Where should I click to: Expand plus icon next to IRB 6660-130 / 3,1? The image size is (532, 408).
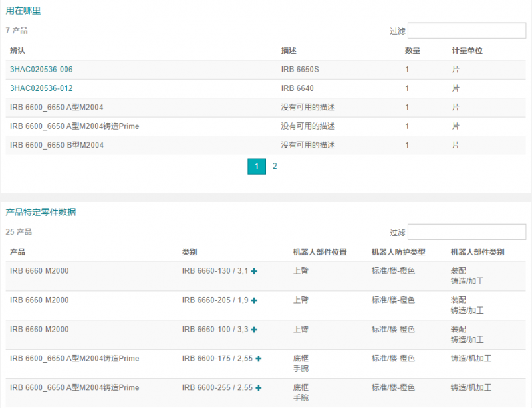[254, 271]
